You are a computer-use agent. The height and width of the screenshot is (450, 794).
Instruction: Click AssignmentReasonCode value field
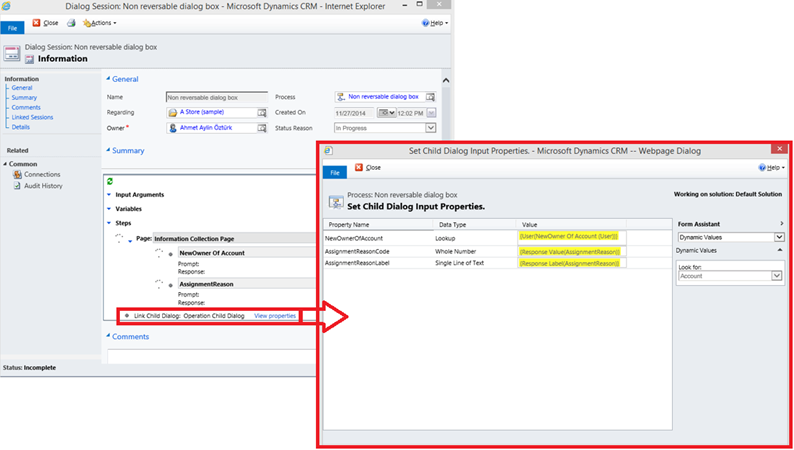[x=572, y=252]
